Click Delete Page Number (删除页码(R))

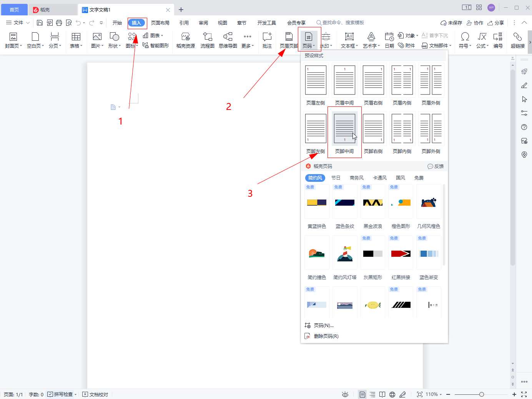coord(321,336)
